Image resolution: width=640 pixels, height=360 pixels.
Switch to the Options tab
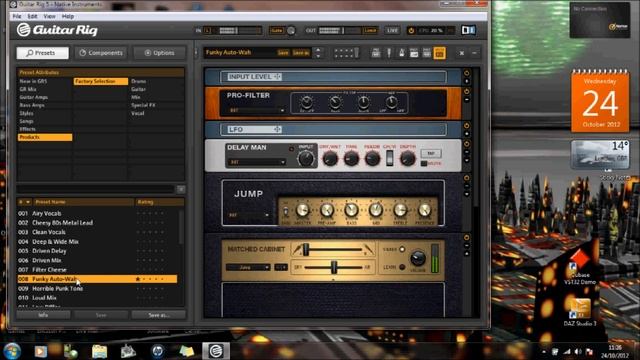pyautogui.click(x=159, y=53)
